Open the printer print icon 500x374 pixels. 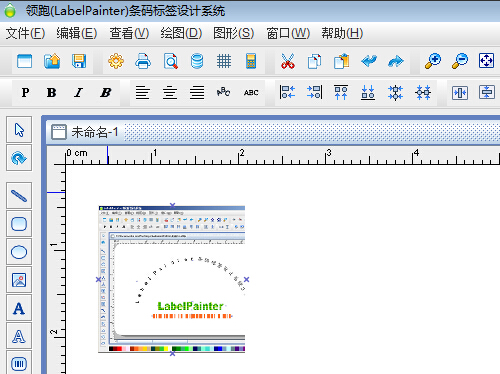[143, 61]
